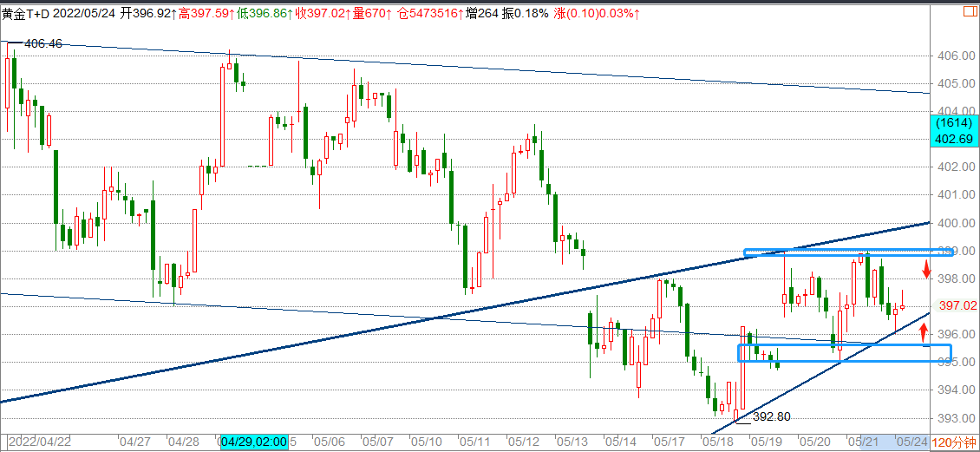Click the 406.46 high marker label
Screen dimensions: 980x452
pyautogui.click(x=43, y=43)
